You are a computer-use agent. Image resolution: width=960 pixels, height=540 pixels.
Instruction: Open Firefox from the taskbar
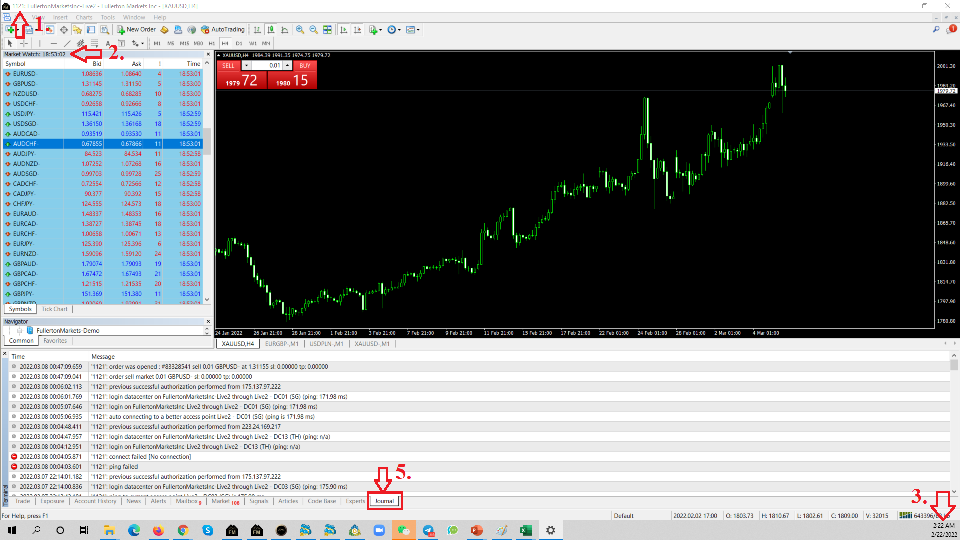(x=159, y=530)
